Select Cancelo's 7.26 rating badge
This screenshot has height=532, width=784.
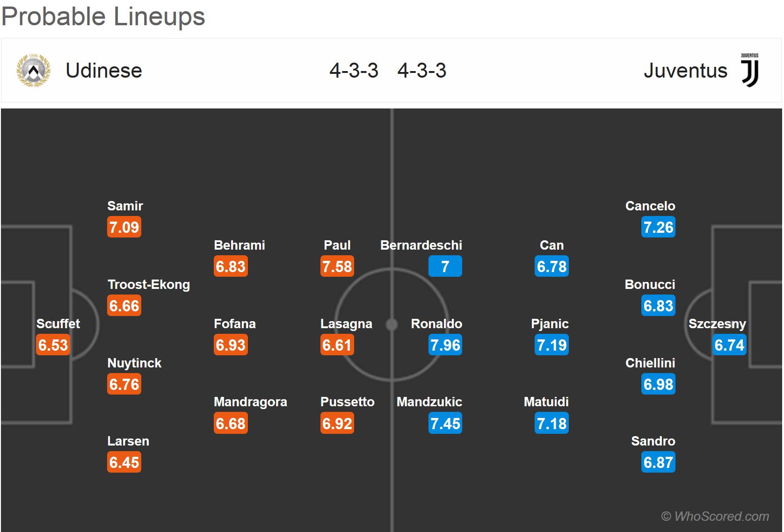[658, 227]
